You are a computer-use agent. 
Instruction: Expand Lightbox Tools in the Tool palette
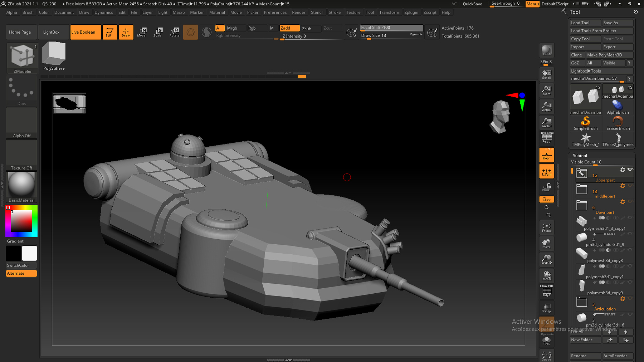(x=601, y=71)
